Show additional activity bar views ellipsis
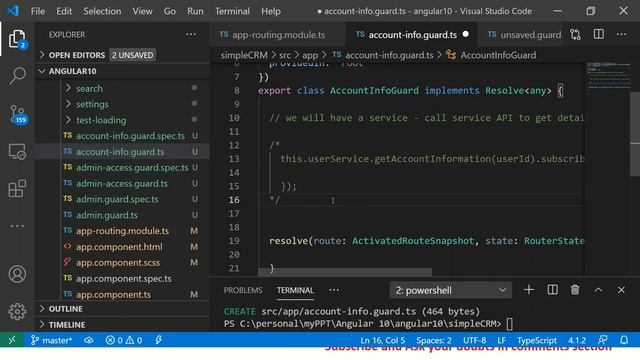Screen dimensions: 640x360 point(17,226)
